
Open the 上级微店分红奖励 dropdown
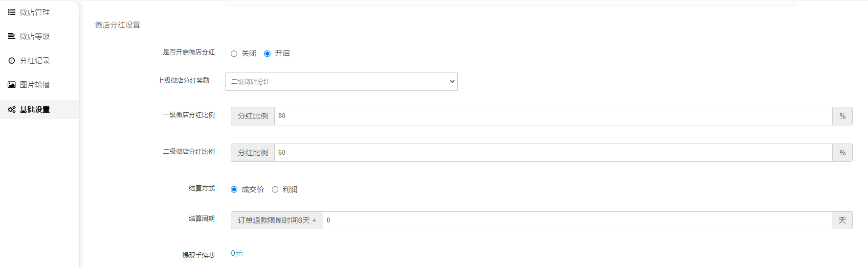click(341, 82)
